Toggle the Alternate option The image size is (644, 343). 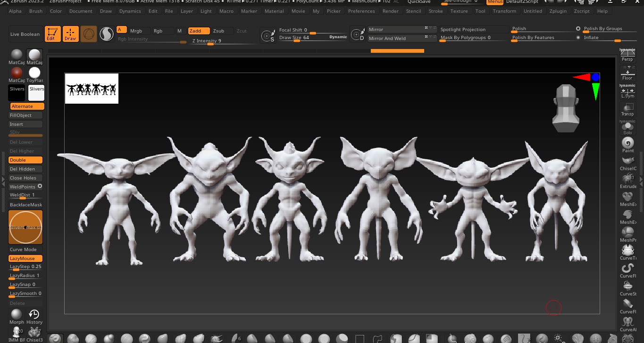[x=26, y=106]
